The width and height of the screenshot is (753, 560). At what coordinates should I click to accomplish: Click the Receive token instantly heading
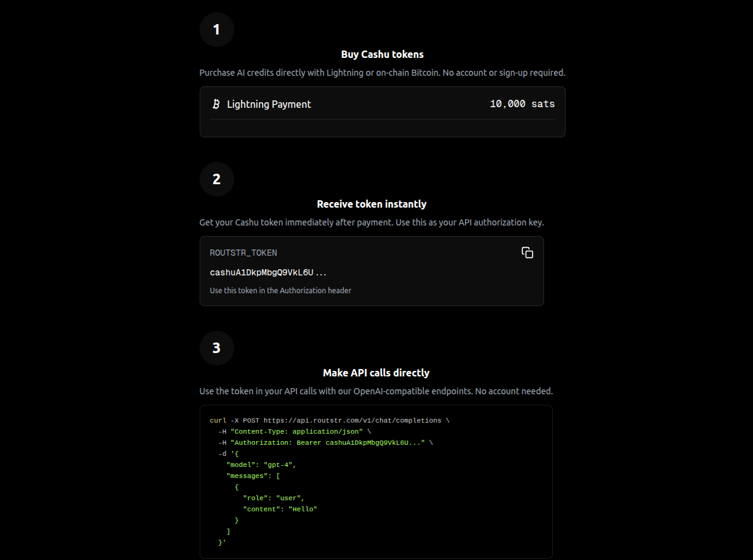(372, 204)
